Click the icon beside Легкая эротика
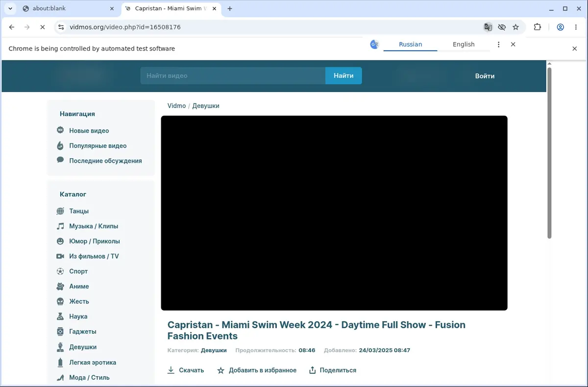588x387 pixels. point(60,362)
